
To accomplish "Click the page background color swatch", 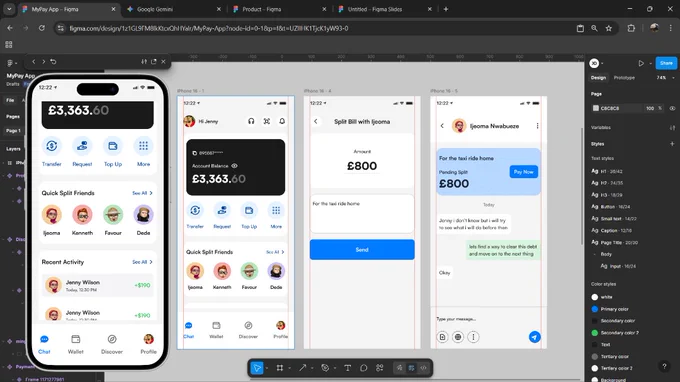I will pos(596,108).
